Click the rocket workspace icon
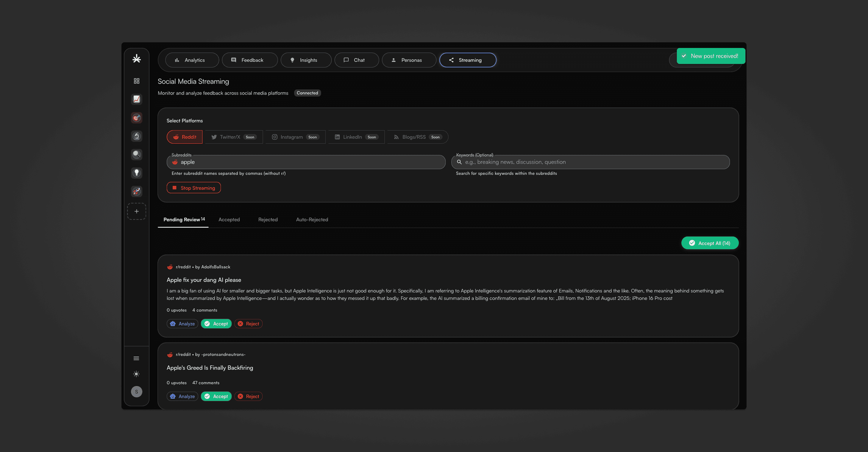This screenshot has width=868, height=452. pyautogui.click(x=136, y=191)
